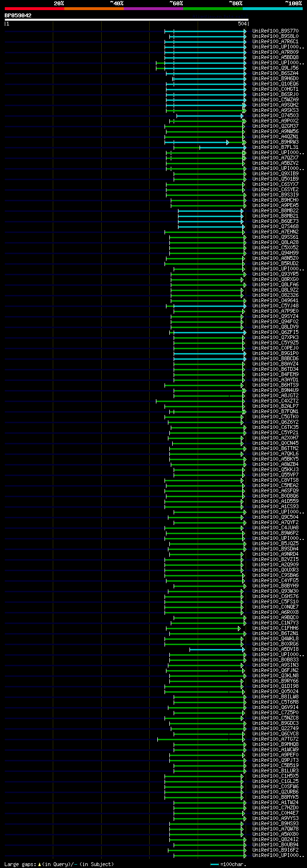Select the UniRef100_B7FL31 label
Image resolution: width=307 pixels, height=868 pixels.
tap(276, 147)
